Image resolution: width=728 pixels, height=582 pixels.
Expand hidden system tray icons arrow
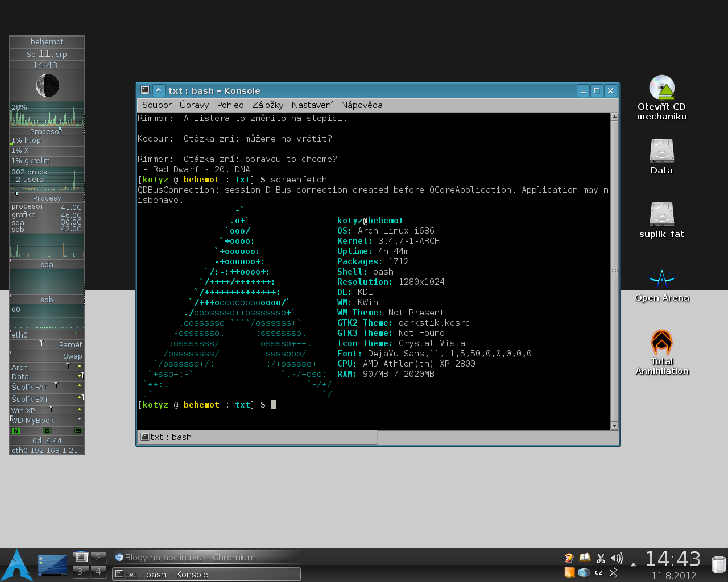click(633, 565)
